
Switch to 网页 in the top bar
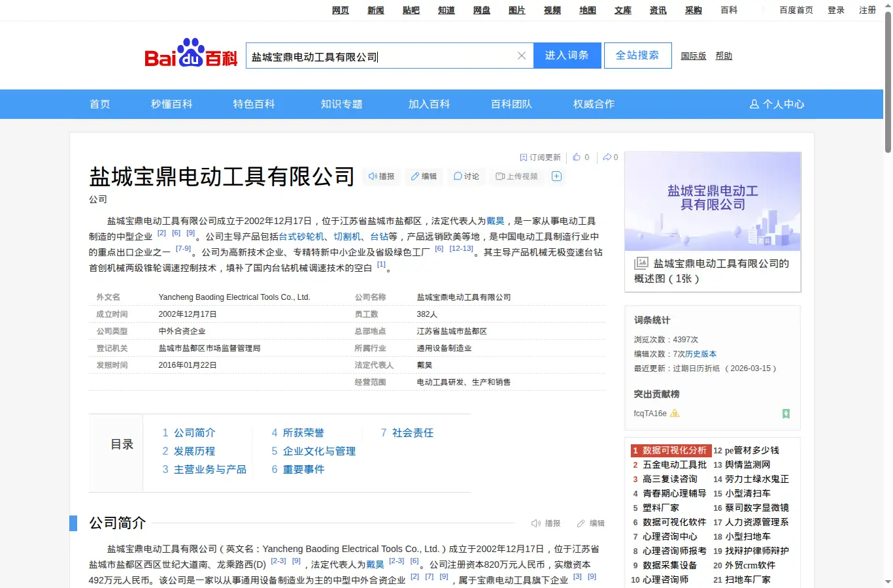341,10
